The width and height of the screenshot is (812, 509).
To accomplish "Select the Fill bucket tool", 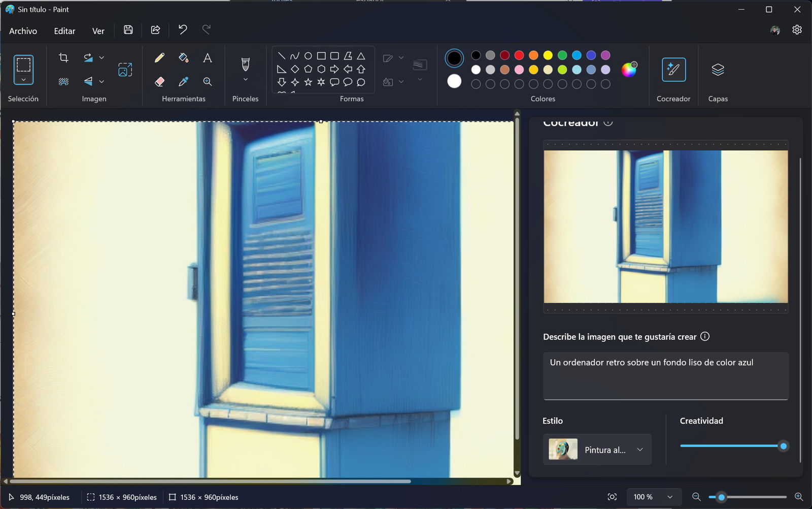I will tap(184, 58).
